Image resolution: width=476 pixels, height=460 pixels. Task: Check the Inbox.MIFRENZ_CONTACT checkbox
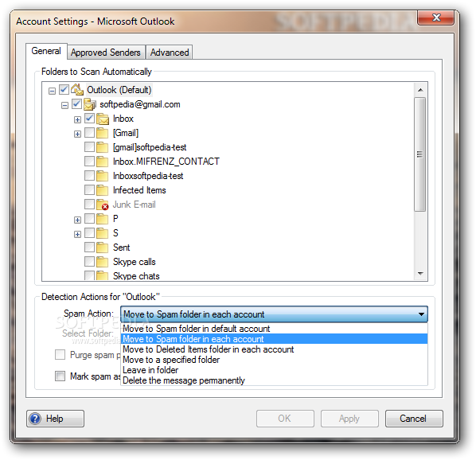coord(90,161)
